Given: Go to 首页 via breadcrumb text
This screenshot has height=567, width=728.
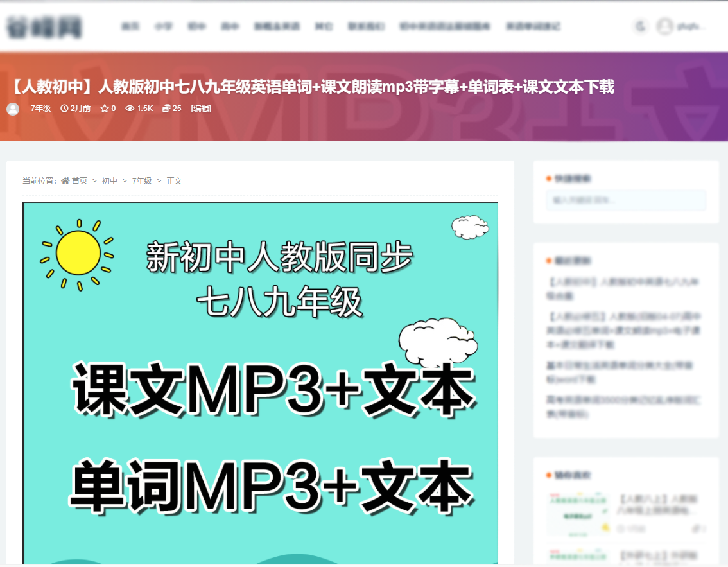Looking at the screenshot, I should [80, 180].
